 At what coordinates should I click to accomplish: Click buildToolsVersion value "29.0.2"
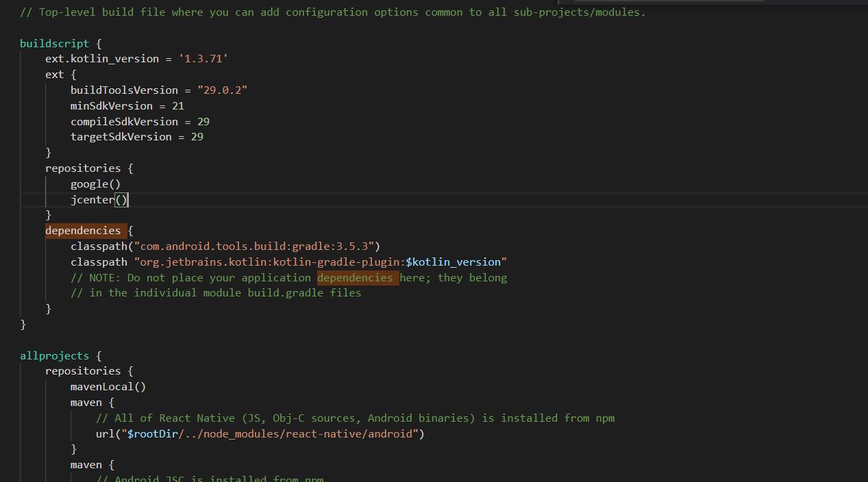(222, 90)
